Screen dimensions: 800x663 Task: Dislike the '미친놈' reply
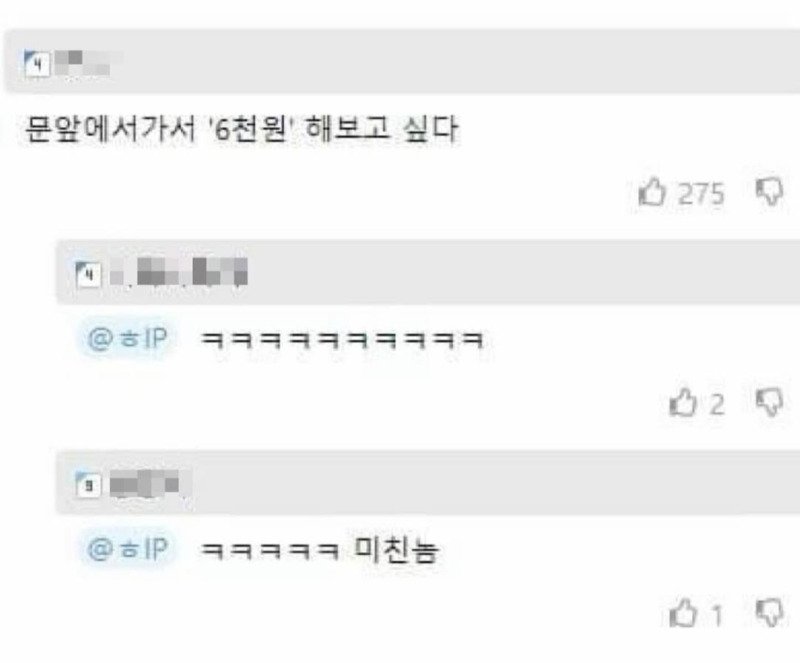pyautogui.click(x=769, y=613)
